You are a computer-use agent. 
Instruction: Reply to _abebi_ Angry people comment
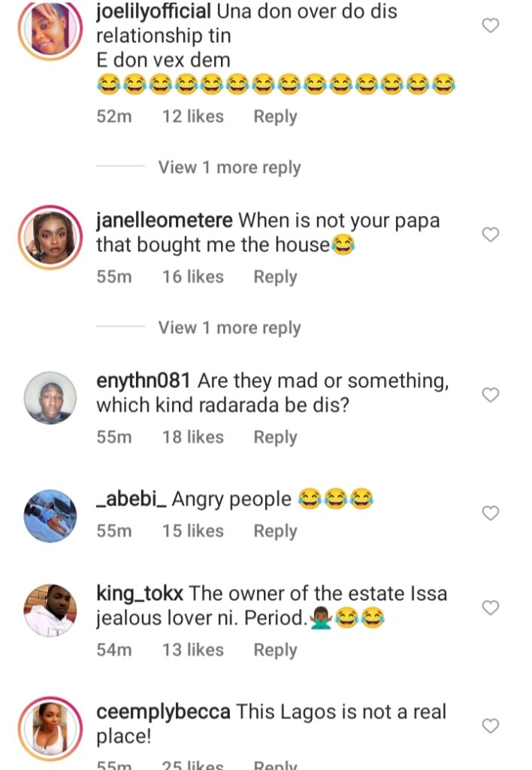click(275, 531)
